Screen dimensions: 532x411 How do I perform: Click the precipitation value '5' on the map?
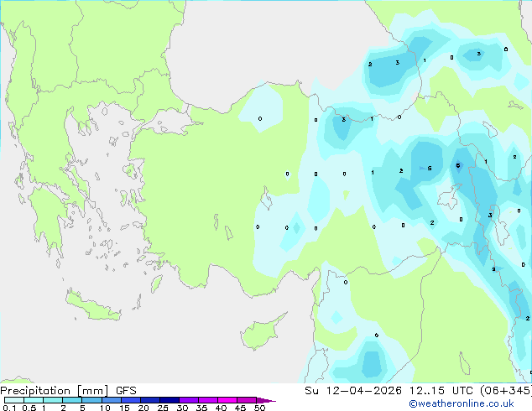(x=430, y=169)
